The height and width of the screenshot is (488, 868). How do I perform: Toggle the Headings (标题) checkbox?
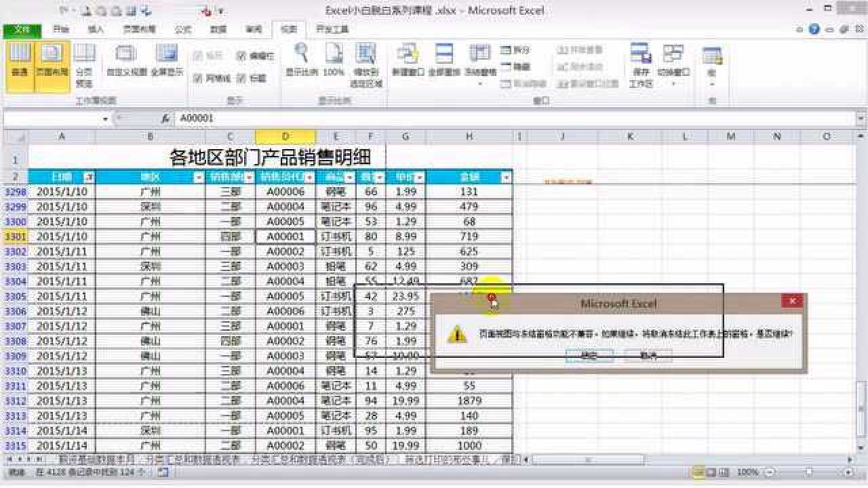(252, 78)
